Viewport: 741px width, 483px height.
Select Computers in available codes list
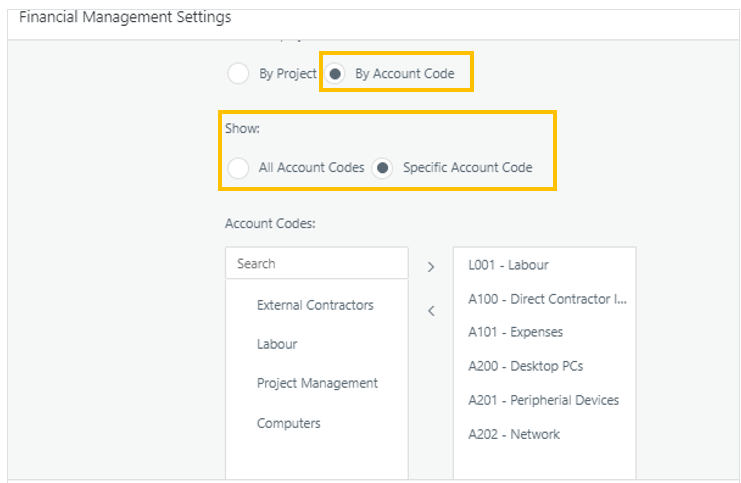[x=288, y=423]
